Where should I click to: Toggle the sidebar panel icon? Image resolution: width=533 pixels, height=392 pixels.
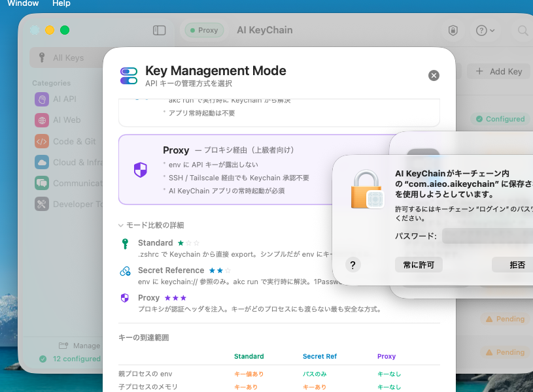click(x=160, y=30)
